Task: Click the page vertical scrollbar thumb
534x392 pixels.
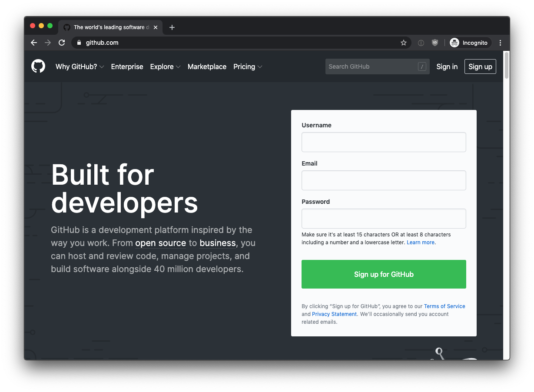Action: (507, 65)
